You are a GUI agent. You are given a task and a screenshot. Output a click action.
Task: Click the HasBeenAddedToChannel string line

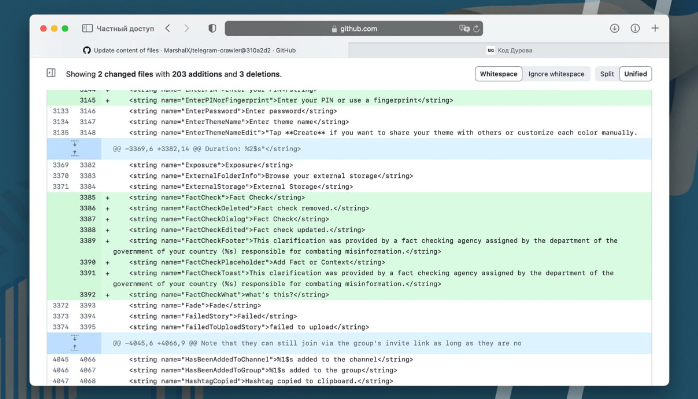271,359
